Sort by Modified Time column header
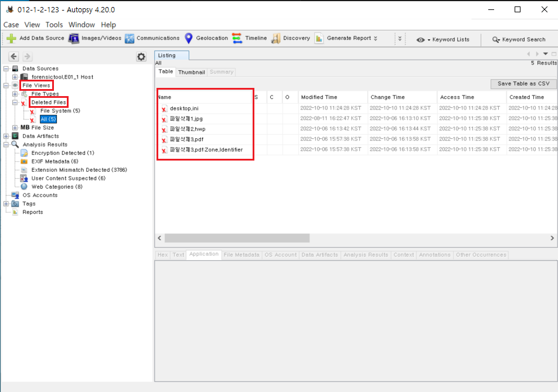This screenshot has width=558, height=392. pos(332,97)
